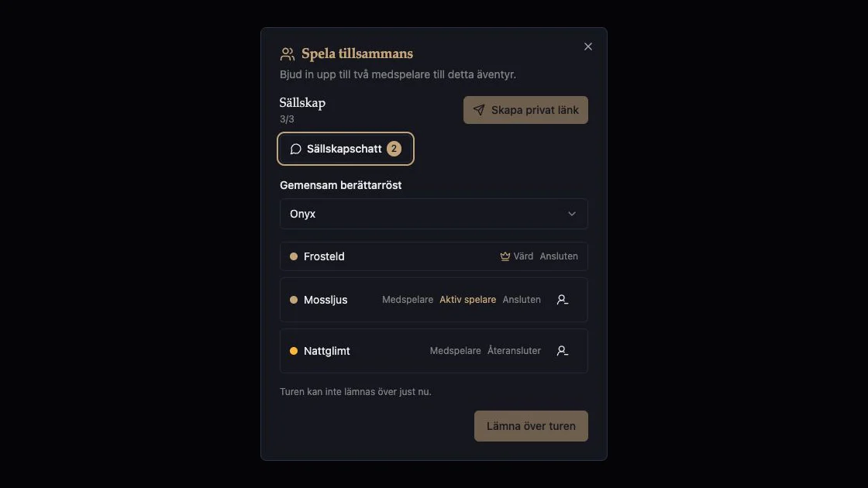Click the paper plane send icon
Screen dimensions: 868x488
[x=479, y=110]
